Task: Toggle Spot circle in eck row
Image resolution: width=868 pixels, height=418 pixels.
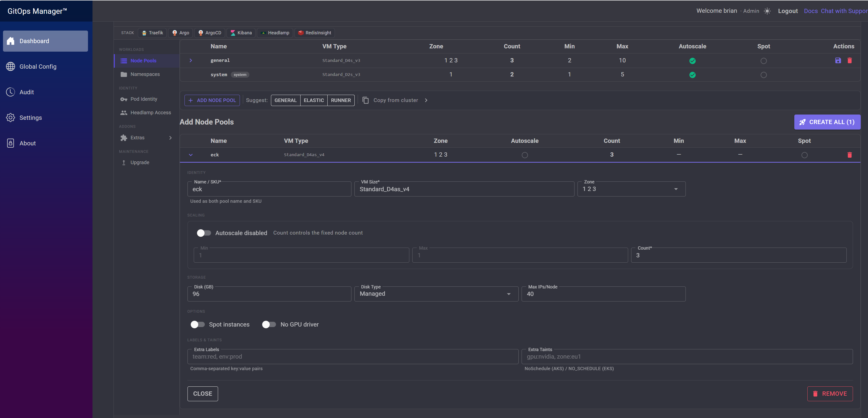Action: 804,155
